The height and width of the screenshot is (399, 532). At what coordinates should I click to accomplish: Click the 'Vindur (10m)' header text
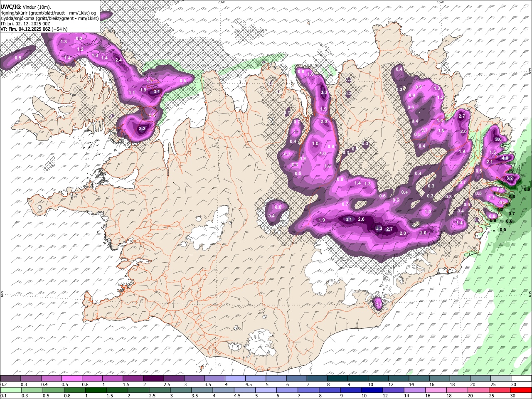point(37,7)
